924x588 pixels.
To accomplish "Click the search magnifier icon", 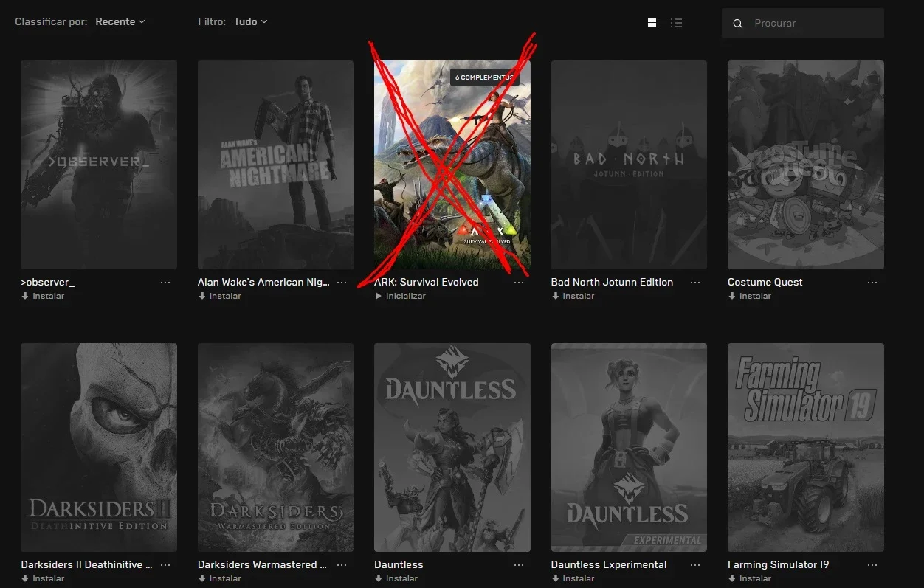I will [x=737, y=24].
